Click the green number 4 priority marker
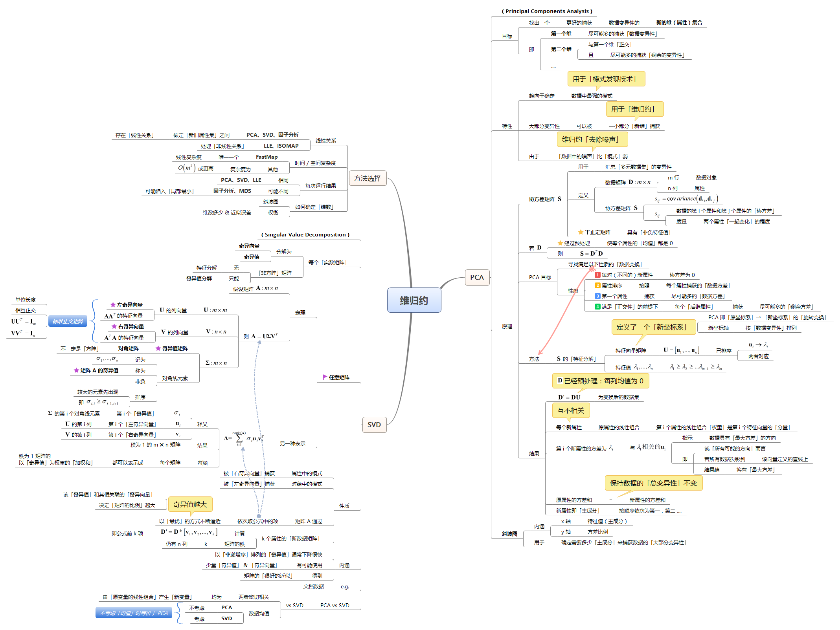Image resolution: width=840 pixels, height=630 pixels. click(597, 307)
